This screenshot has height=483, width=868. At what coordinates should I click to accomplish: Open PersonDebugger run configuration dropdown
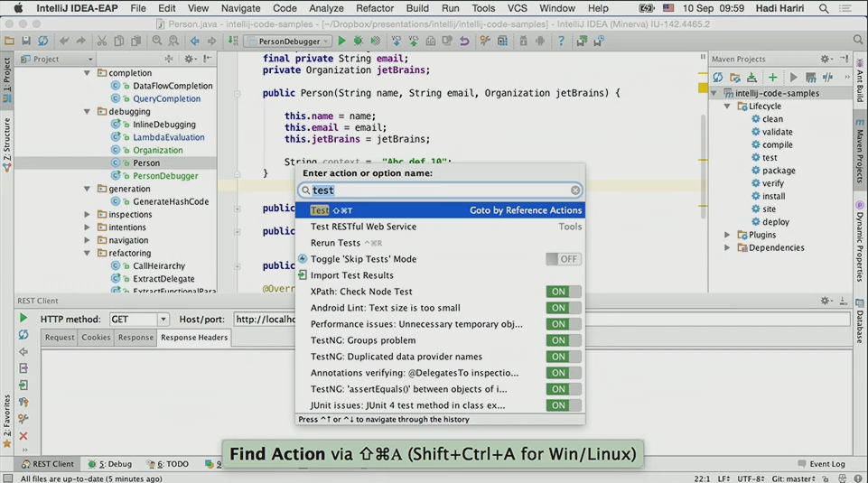click(x=288, y=41)
